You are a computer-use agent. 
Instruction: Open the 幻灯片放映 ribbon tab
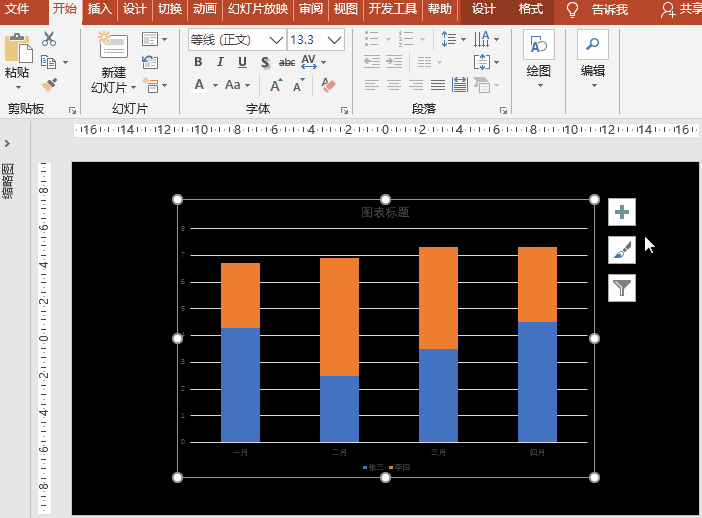[x=258, y=9]
